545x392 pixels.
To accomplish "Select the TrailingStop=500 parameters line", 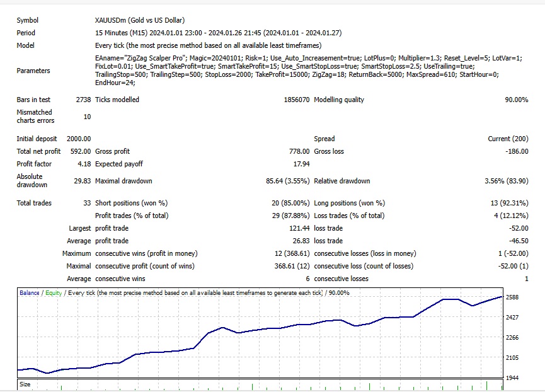I will point(297,75).
